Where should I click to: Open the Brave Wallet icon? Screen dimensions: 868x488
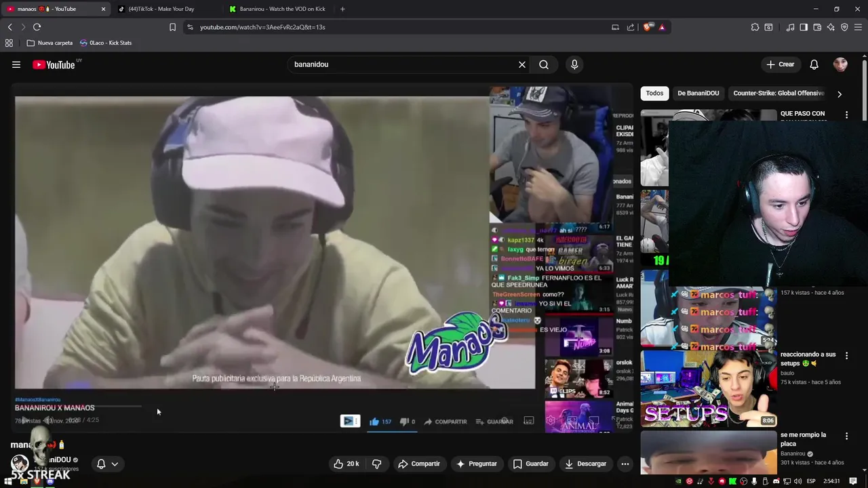pos(817,27)
